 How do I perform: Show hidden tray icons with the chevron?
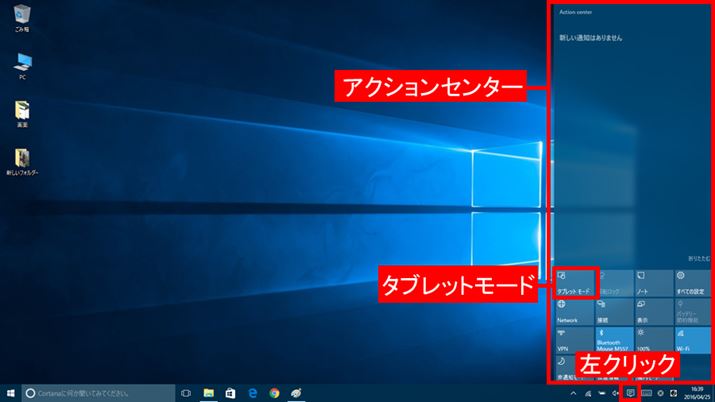click(573, 393)
